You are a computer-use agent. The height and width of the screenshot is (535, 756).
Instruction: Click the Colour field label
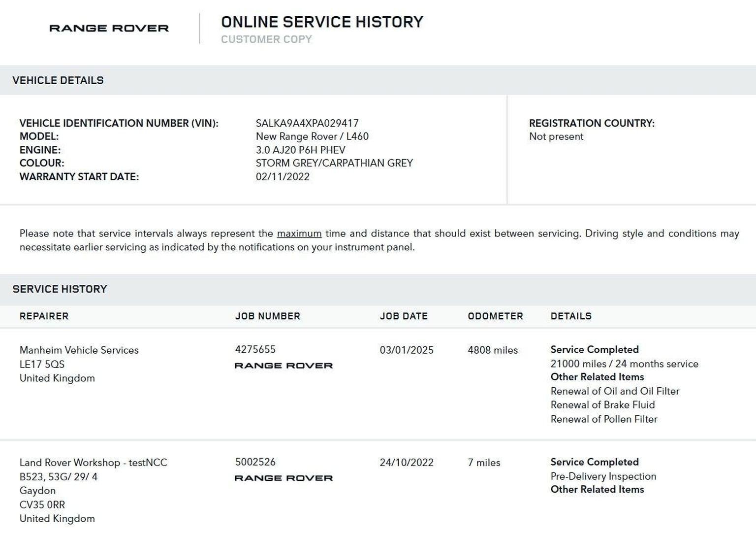41,163
